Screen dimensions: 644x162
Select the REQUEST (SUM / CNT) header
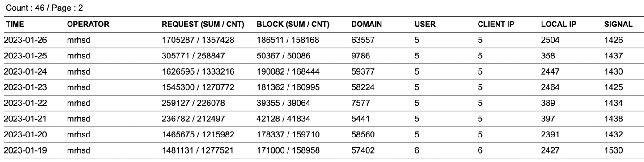pyautogui.click(x=203, y=25)
